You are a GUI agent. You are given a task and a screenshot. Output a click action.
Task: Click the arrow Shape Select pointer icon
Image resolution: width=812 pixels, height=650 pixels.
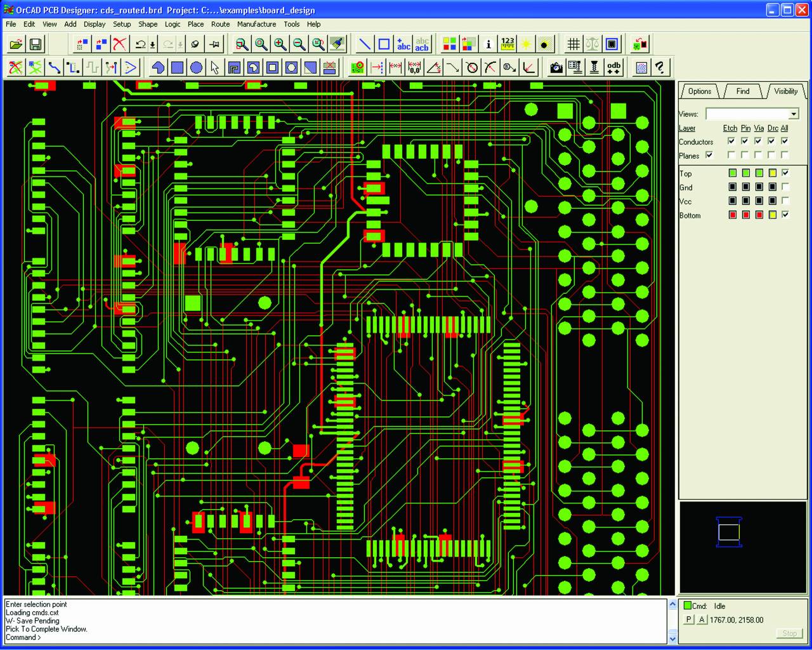[215, 67]
